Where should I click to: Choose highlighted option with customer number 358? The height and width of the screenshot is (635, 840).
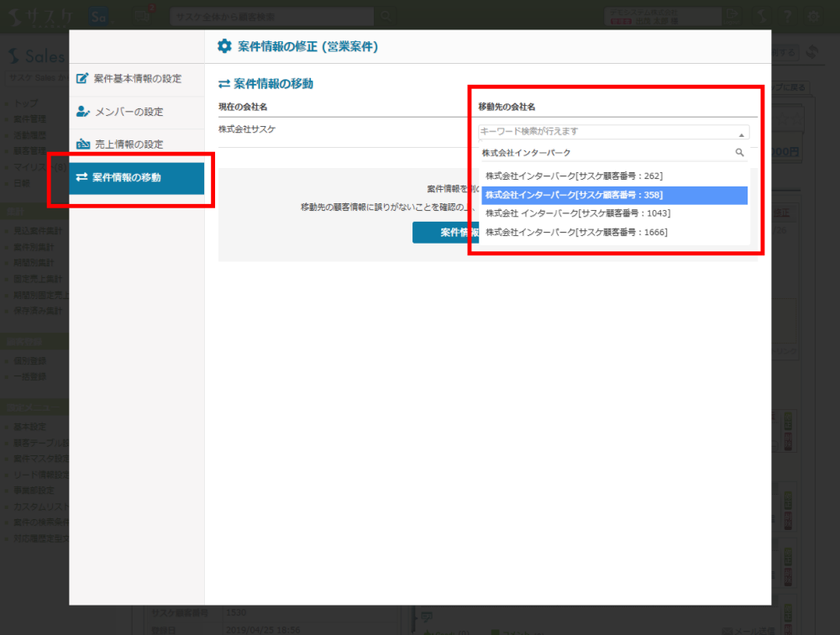(x=614, y=195)
